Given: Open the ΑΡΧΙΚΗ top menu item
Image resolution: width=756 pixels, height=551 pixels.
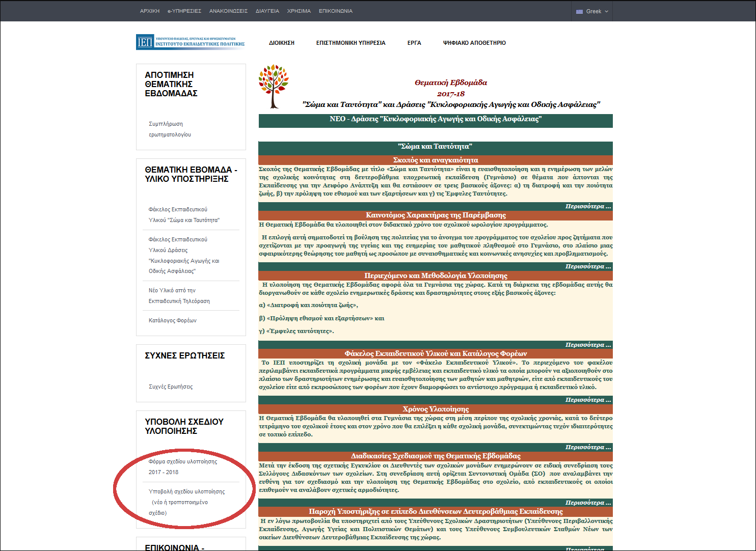Looking at the screenshot, I should [x=150, y=11].
